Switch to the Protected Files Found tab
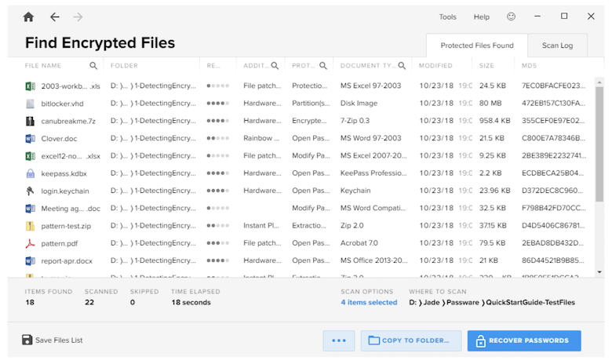Viewport: 612px width, 364px height. click(x=477, y=45)
